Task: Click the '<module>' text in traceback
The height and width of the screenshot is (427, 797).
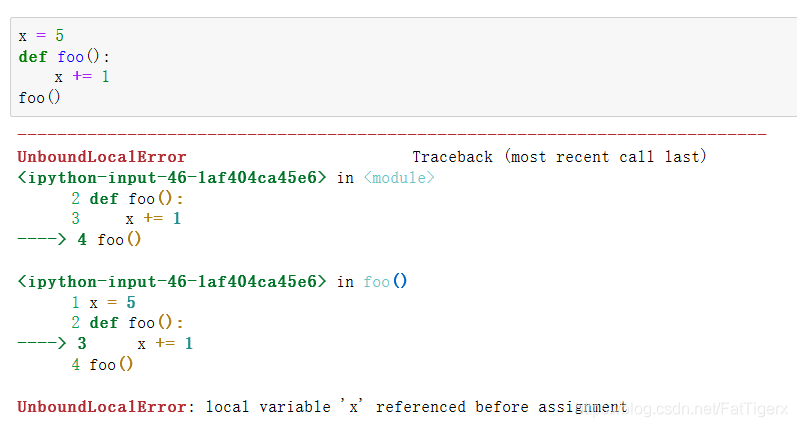Action: click(x=399, y=177)
